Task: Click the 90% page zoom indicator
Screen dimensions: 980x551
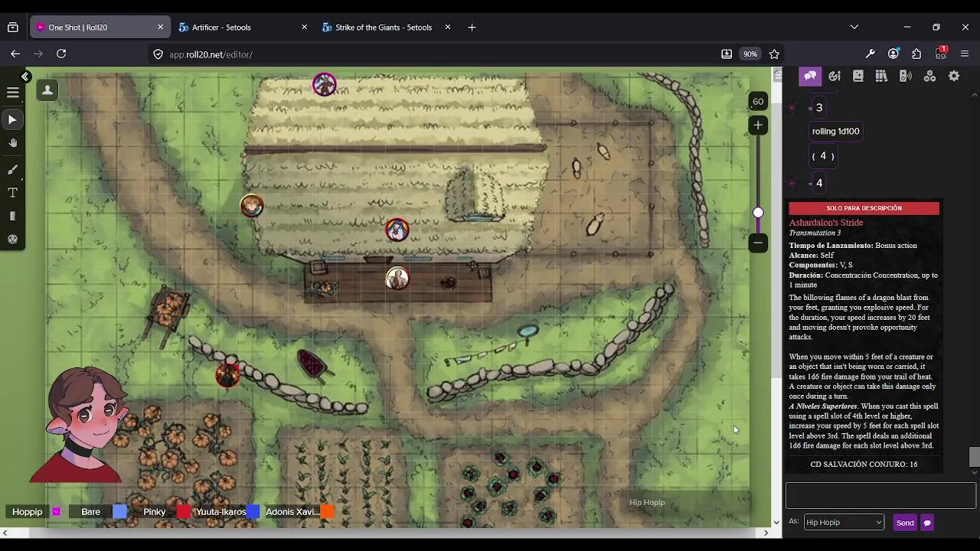Action: pyautogui.click(x=750, y=54)
